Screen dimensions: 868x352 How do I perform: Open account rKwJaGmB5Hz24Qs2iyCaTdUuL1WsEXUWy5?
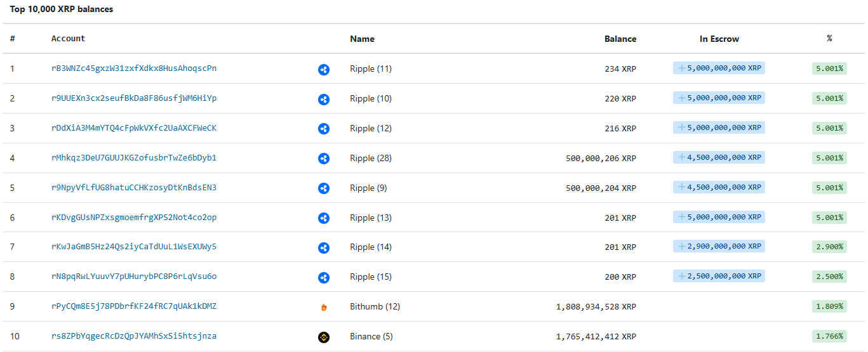click(134, 247)
